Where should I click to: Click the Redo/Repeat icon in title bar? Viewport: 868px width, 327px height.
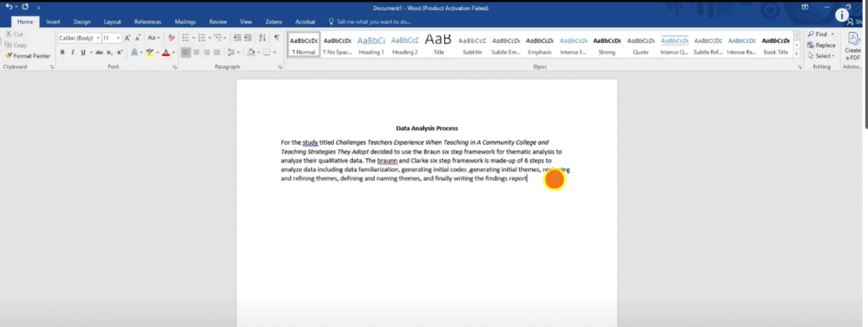click(x=25, y=7)
